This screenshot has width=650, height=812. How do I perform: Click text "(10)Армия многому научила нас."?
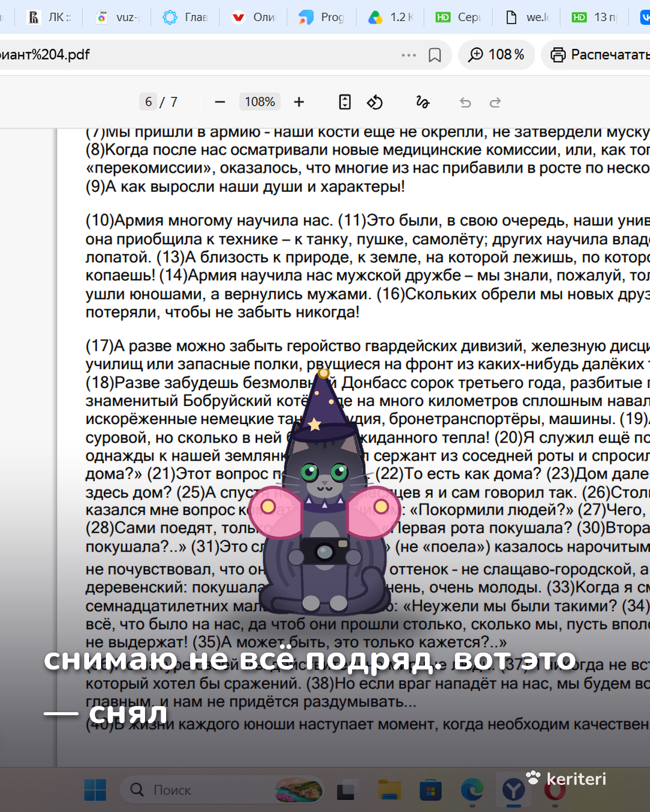pyautogui.click(x=209, y=221)
